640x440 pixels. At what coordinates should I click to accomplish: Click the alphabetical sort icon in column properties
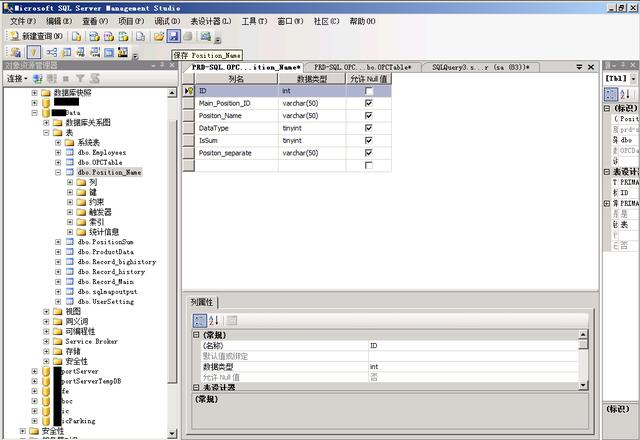click(214, 320)
